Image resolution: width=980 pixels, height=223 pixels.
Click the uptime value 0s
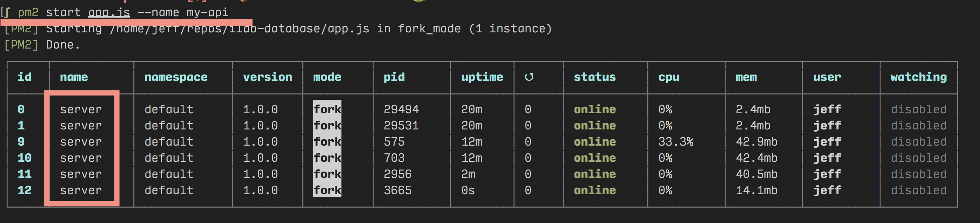[468, 190]
